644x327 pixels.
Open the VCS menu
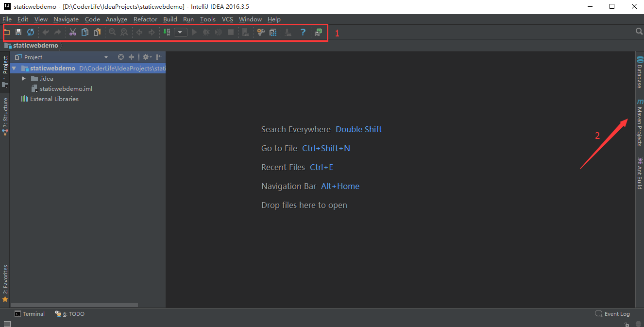[x=227, y=19]
